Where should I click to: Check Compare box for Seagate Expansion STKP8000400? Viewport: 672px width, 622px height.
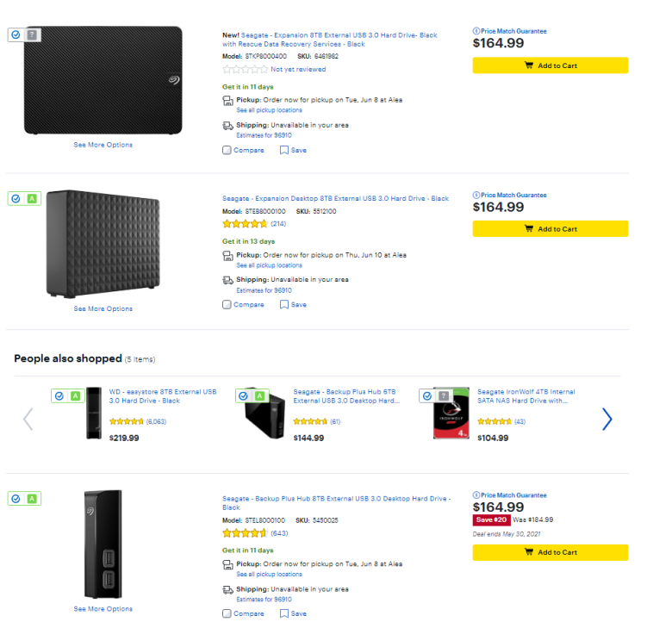coord(227,150)
